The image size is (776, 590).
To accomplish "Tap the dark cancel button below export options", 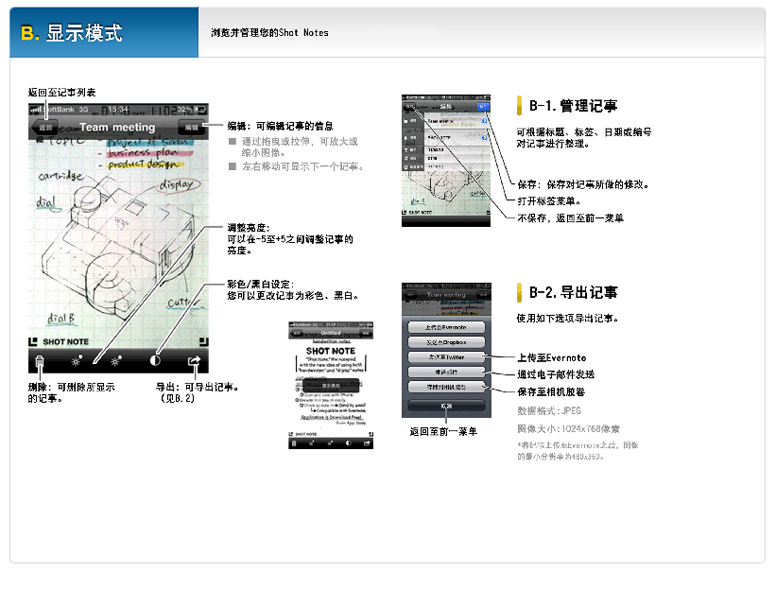I will tap(446, 406).
